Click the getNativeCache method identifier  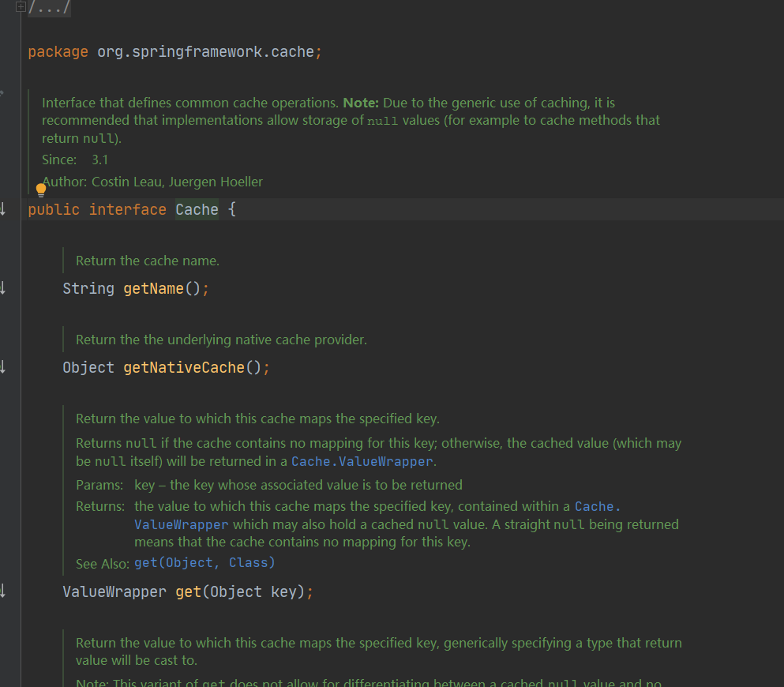(184, 367)
